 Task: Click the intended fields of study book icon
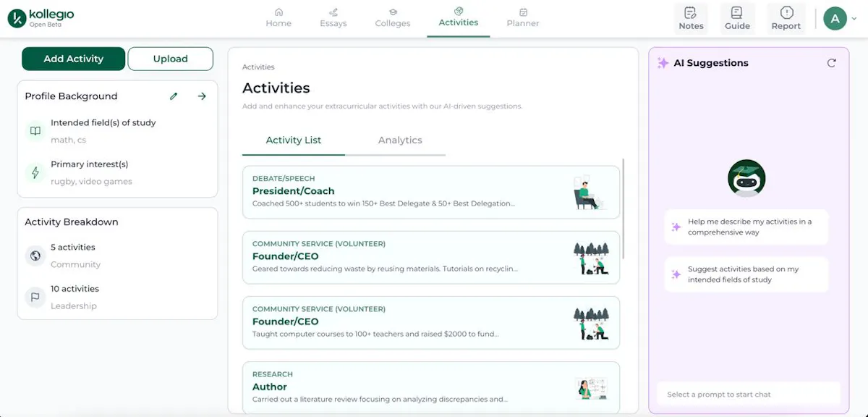(35, 131)
